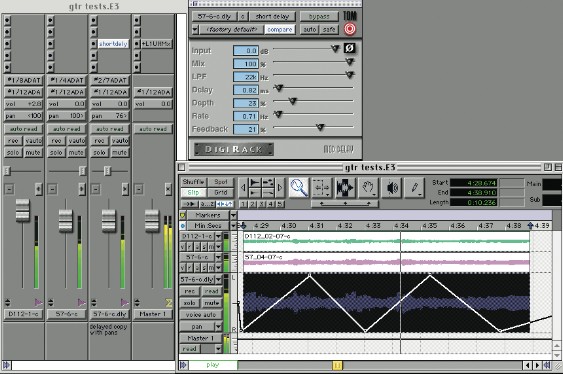Screen dimensions: 563x374
Task: Open the factory default preset dropdown arrow
Action: pyautogui.click(x=195, y=29)
